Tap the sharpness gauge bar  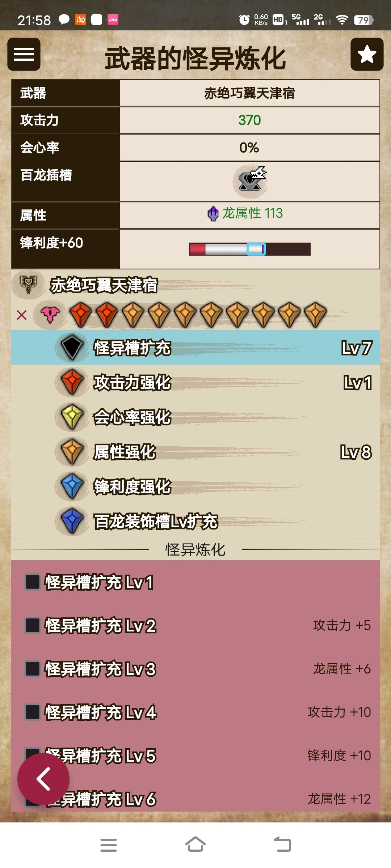tap(250, 249)
